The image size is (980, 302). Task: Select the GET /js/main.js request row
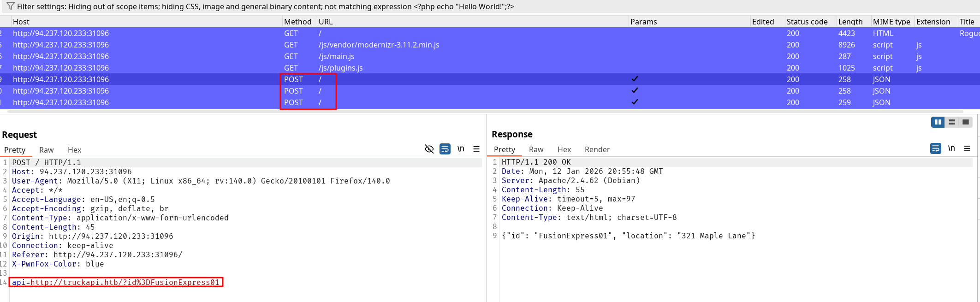point(337,56)
